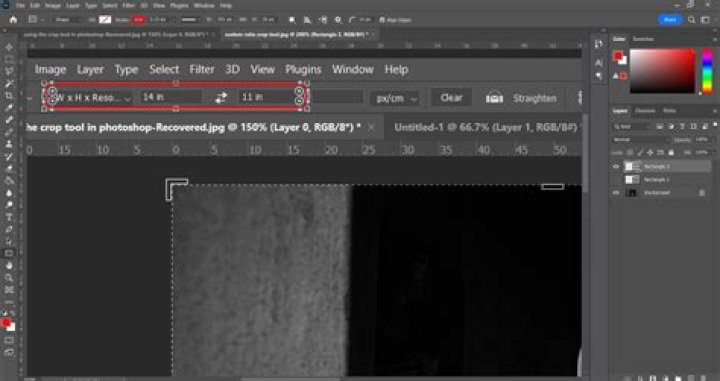The width and height of the screenshot is (720, 381).
Task: Switch to the Channels tab
Action: pyautogui.click(x=645, y=111)
